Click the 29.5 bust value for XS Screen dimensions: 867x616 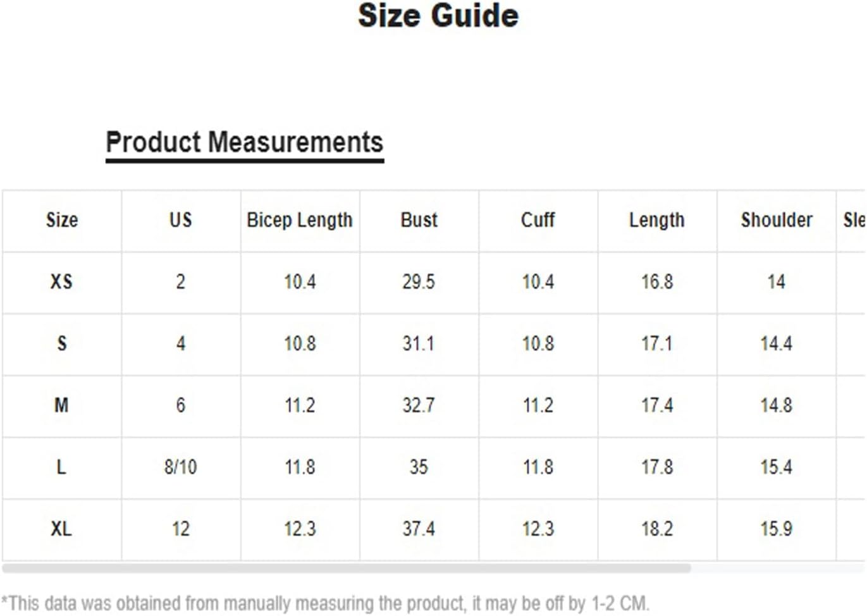[419, 281]
